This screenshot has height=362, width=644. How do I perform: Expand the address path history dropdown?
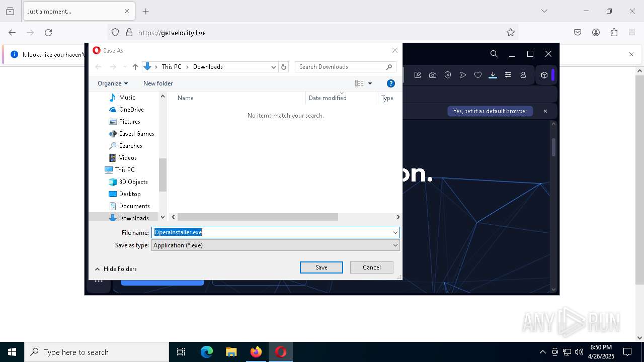pyautogui.click(x=274, y=67)
